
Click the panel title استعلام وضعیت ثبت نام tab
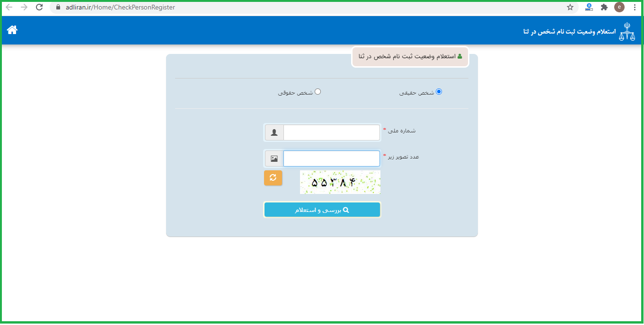click(410, 57)
